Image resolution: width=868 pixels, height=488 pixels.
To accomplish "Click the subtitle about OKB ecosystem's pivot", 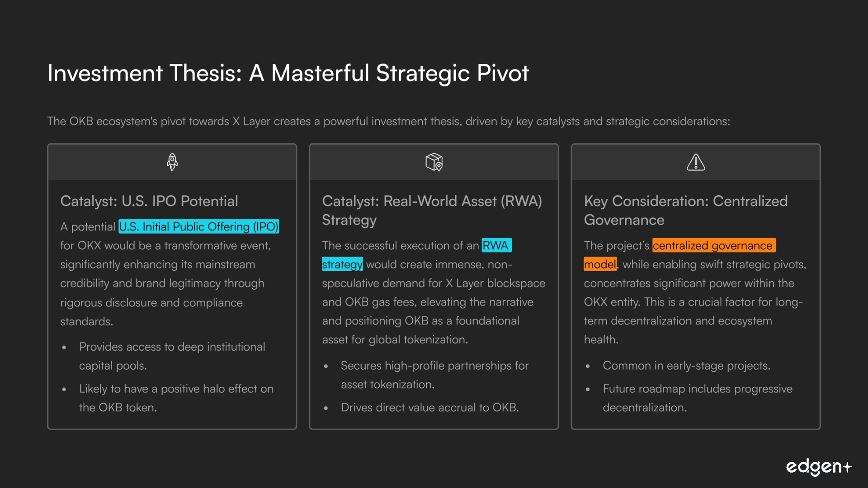I will [388, 121].
